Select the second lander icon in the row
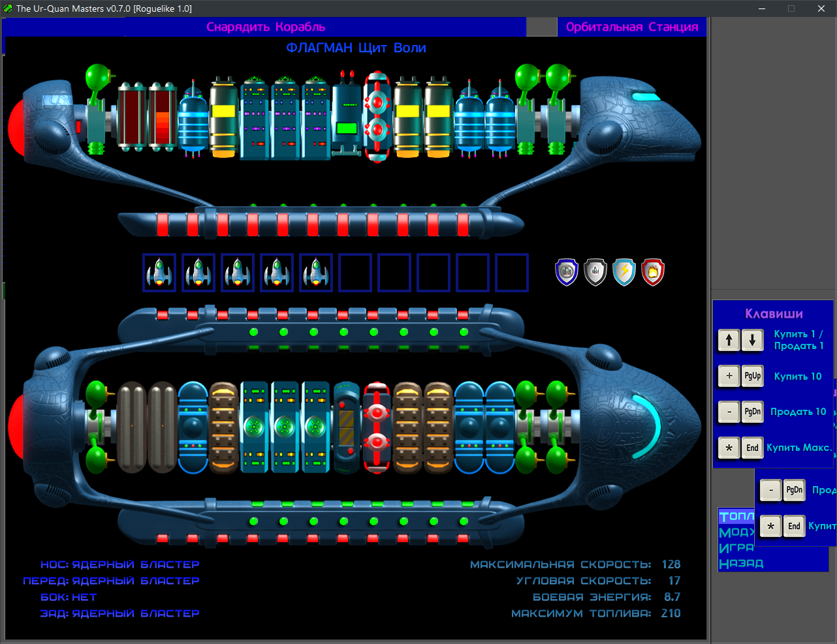Image resolution: width=837 pixels, height=644 pixels. pos(198,273)
